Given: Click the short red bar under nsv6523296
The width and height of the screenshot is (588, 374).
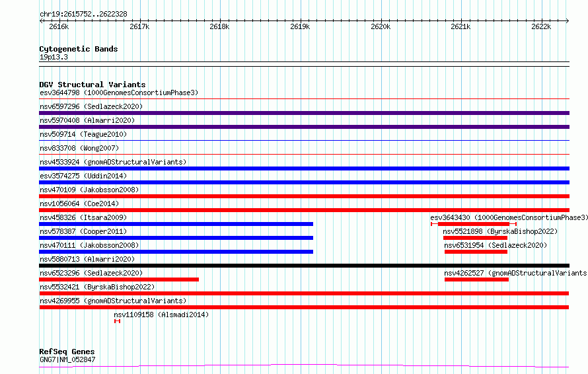Looking at the screenshot, I should pyautogui.click(x=119, y=280).
